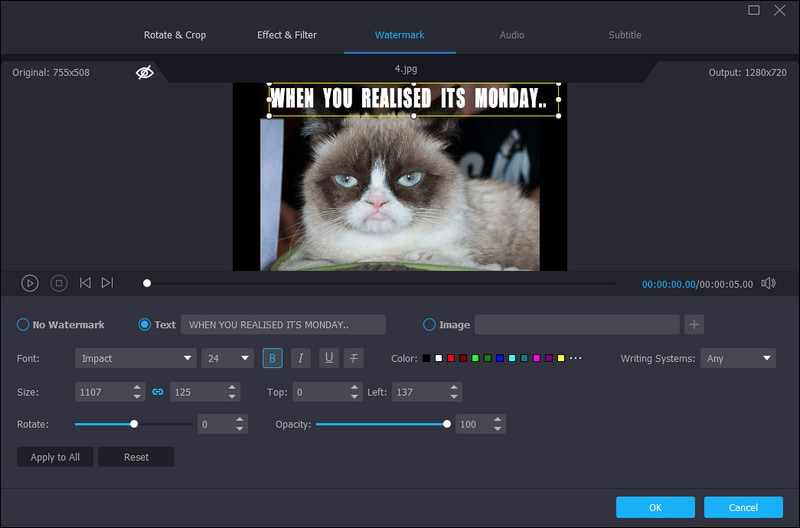
Task: Open the Rotate & Crop tab
Action: click(x=175, y=35)
